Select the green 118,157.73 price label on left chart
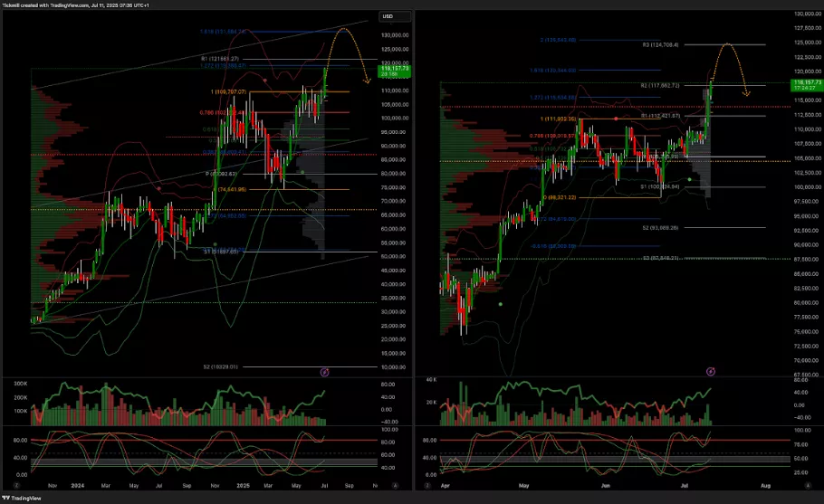The height and width of the screenshot is (504, 824). pyautogui.click(x=396, y=70)
